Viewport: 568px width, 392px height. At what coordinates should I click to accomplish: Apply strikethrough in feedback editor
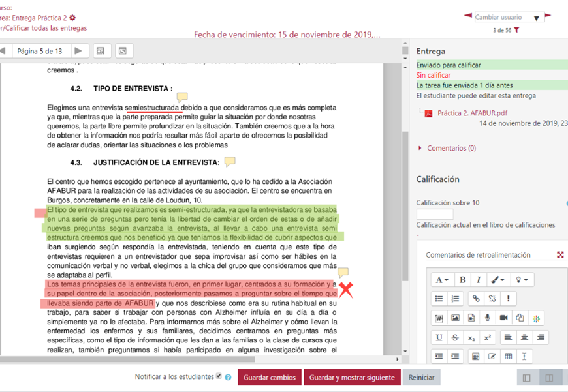pyautogui.click(x=455, y=337)
